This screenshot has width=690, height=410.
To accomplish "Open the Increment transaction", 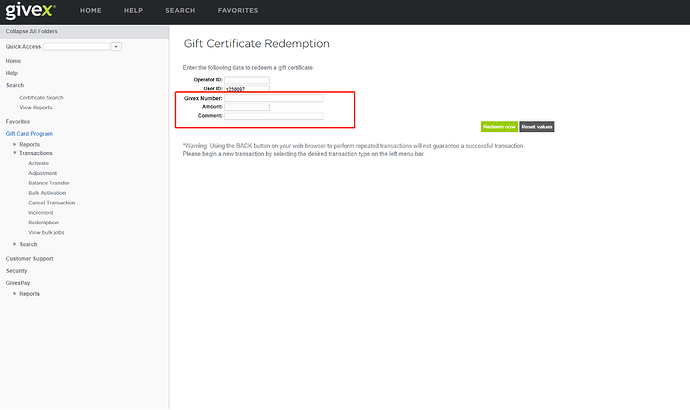I will tap(41, 213).
